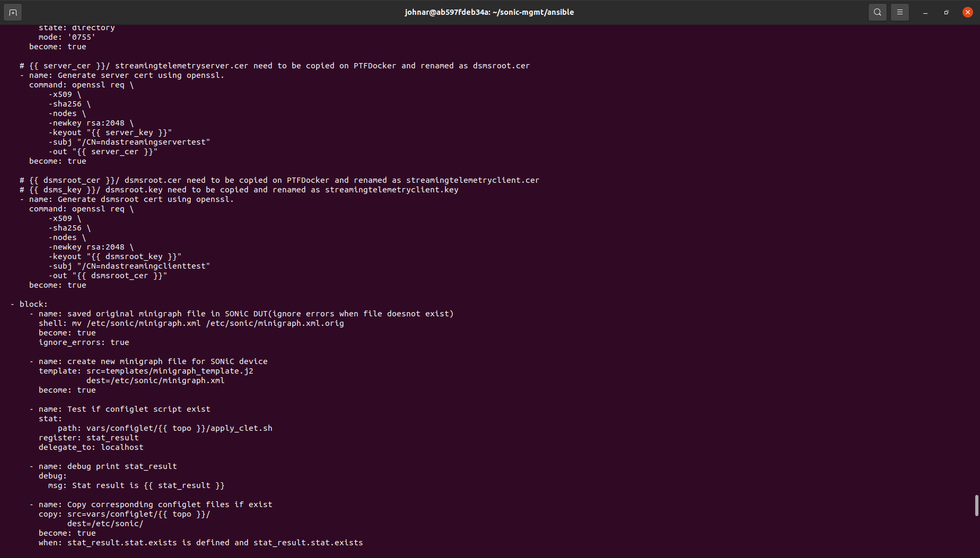Click comment mentioning streamingtelemetryserver.cer

(275, 66)
